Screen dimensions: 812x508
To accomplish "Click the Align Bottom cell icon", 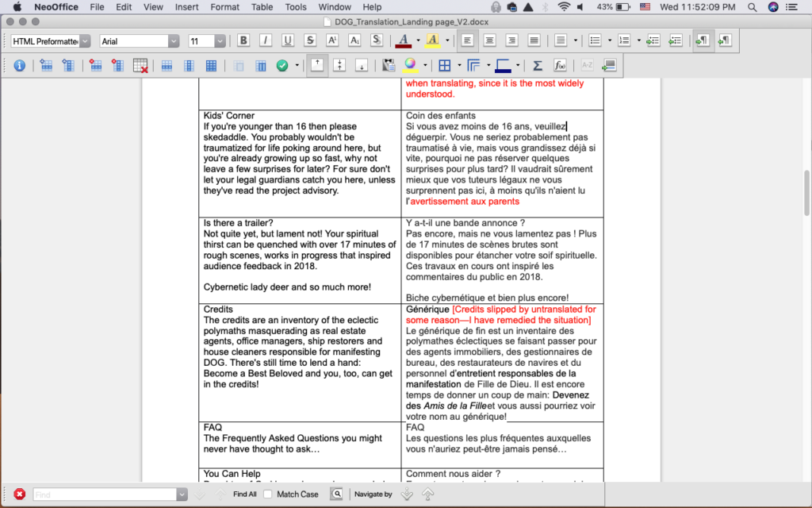I will 362,65.
